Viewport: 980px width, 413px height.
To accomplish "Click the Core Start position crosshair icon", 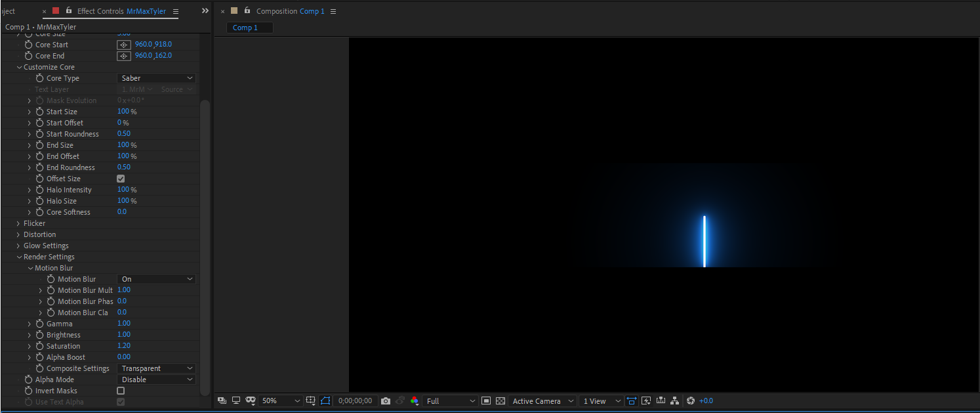I will click(x=124, y=44).
